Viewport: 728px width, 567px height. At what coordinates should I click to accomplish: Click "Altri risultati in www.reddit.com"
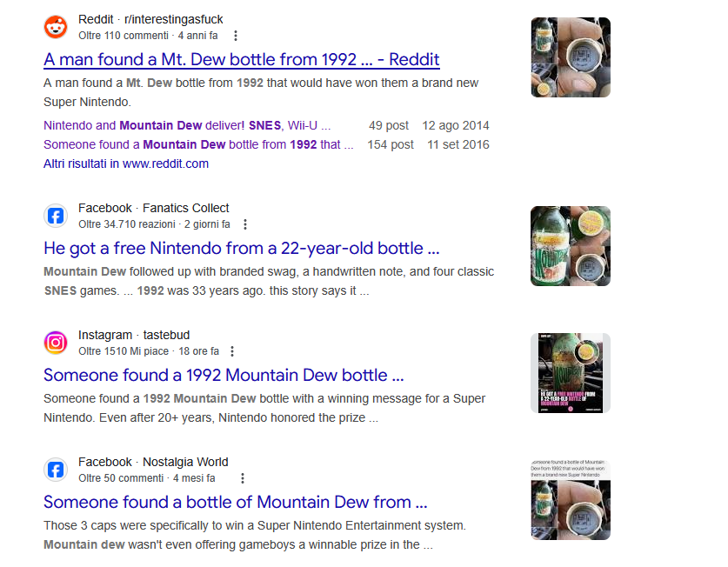click(x=126, y=163)
